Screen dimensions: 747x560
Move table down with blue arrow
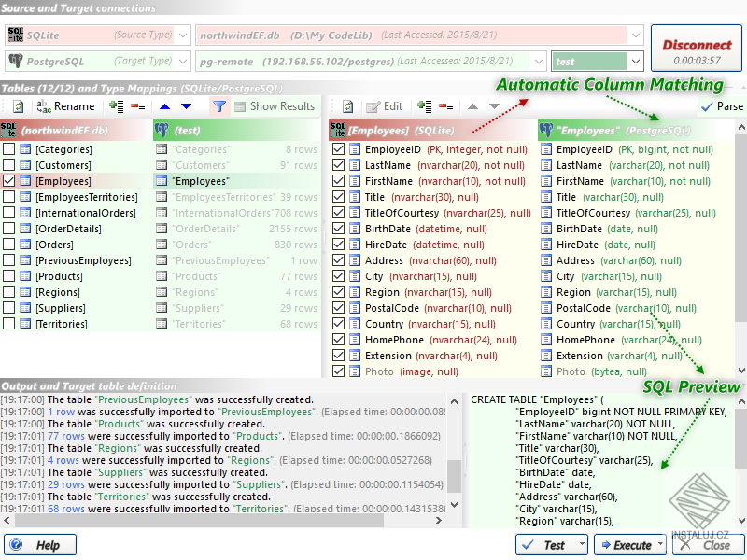(x=186, y=106)
